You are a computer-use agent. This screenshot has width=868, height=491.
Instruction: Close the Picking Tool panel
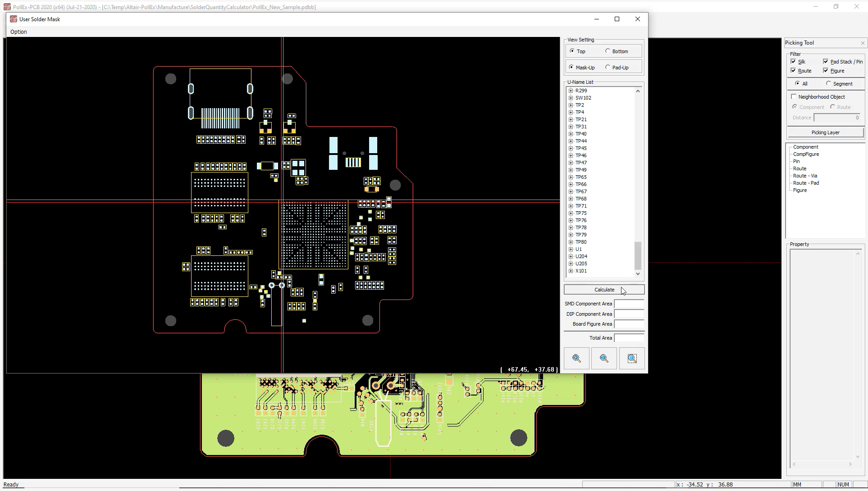[x=863, y=43]
